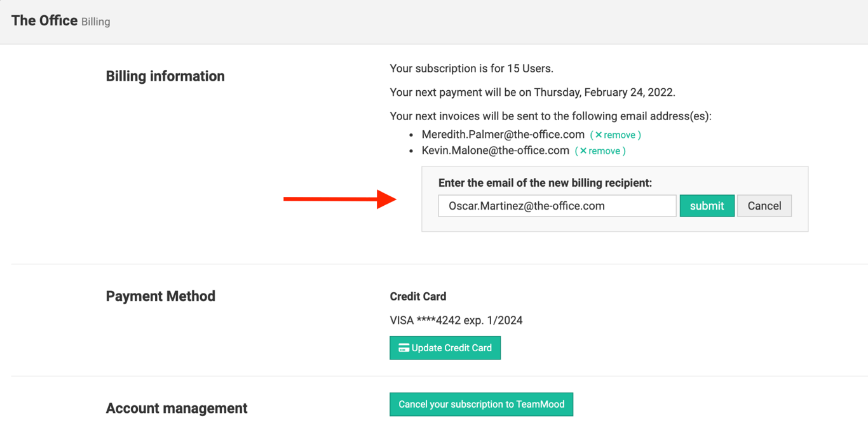Click the Billing information section heading
868x437 pixels.
click(165, 76)
